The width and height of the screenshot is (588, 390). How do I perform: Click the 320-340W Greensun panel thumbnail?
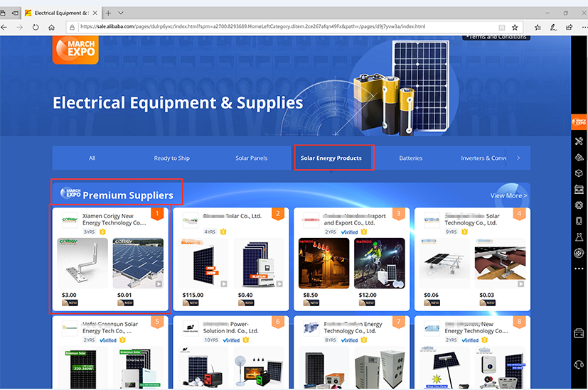click(x=82, y=367)
